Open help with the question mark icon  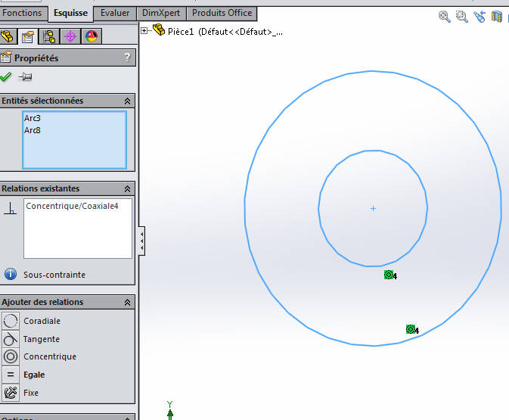pos(127,58)
